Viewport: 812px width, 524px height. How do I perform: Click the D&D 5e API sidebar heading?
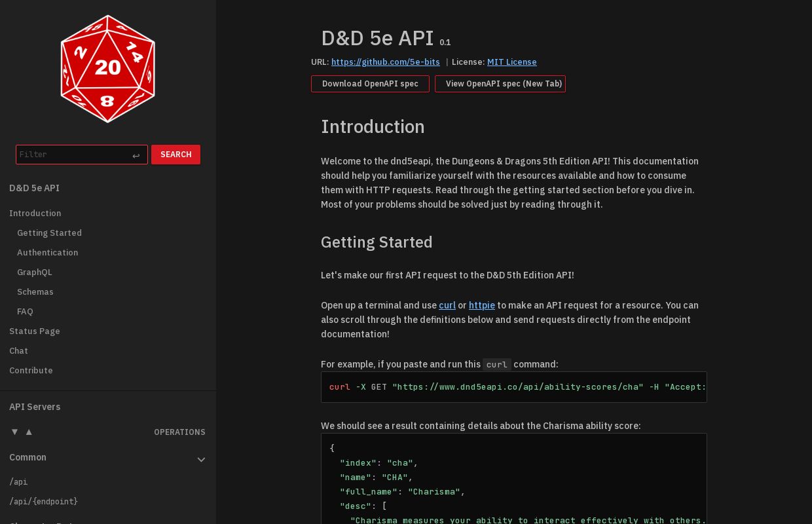click(x=34, y=189)
